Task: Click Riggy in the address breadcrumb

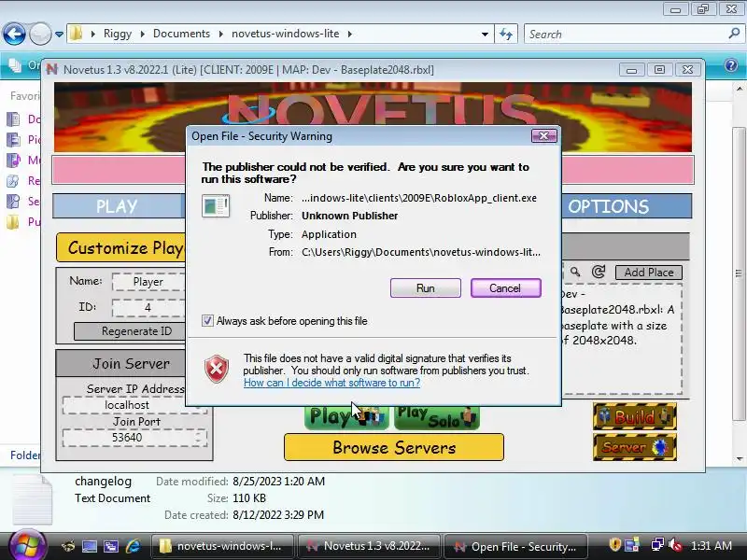Action: point(118,34)
